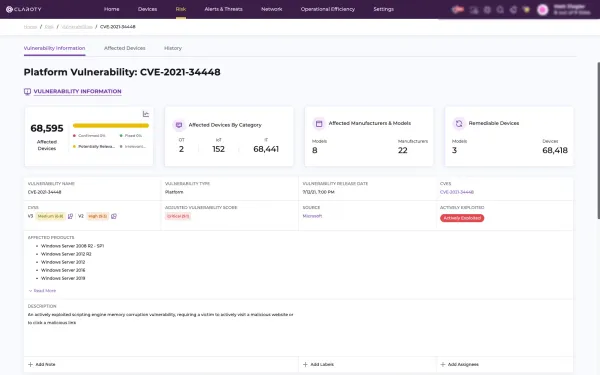The height and width of the screenshot is (375, 600).
Task: Open the History tab
Action: point(173,48)
